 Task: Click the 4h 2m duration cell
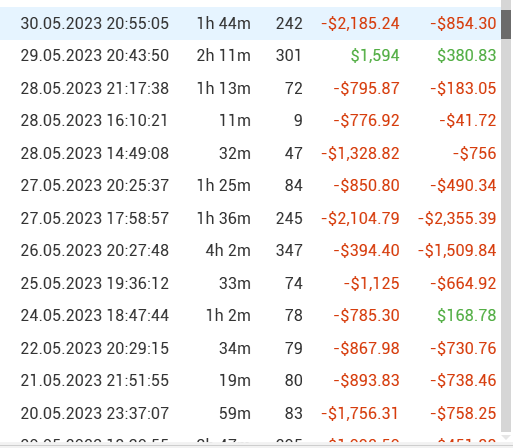[x=228, y=250]
